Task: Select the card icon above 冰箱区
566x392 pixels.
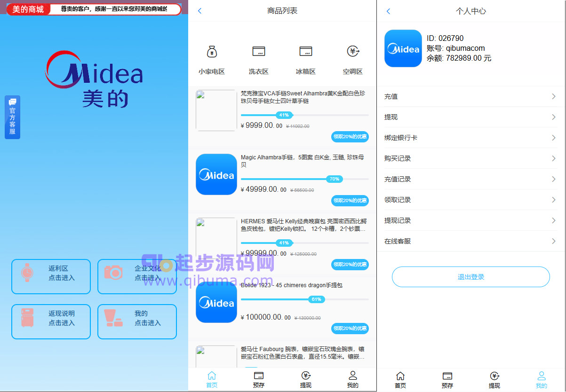Action: (306, 51)
